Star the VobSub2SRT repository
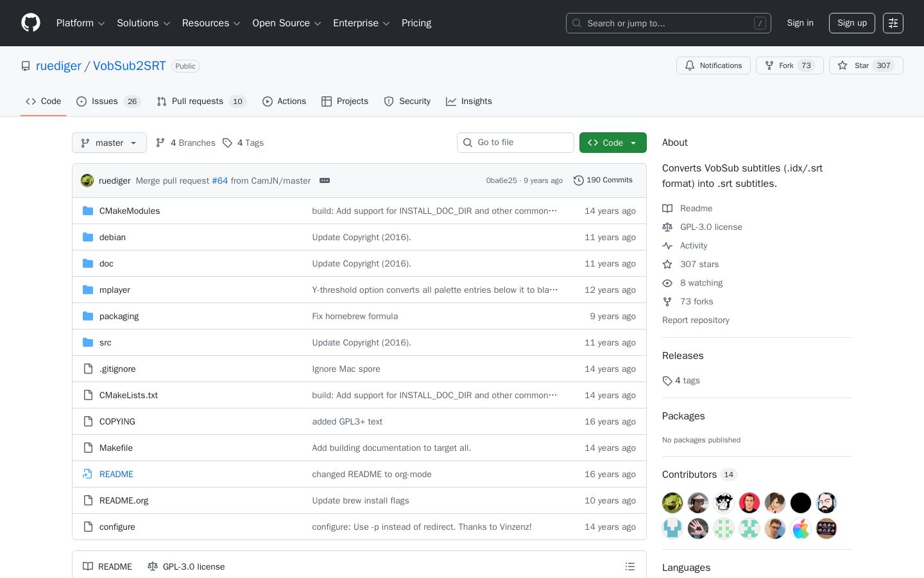The image size is (924, 578). (866, 66)
